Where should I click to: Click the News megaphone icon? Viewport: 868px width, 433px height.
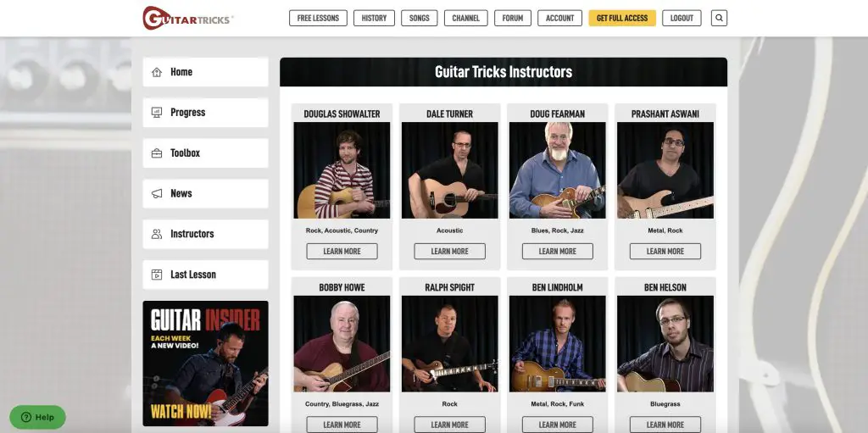[157, 193]
